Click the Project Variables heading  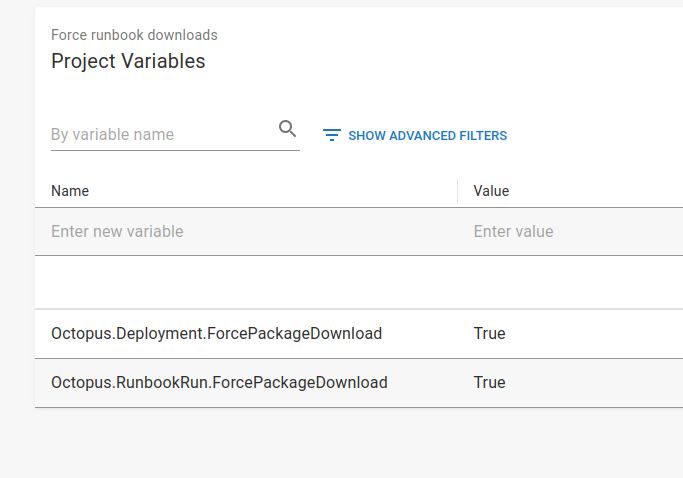[128, 61]
